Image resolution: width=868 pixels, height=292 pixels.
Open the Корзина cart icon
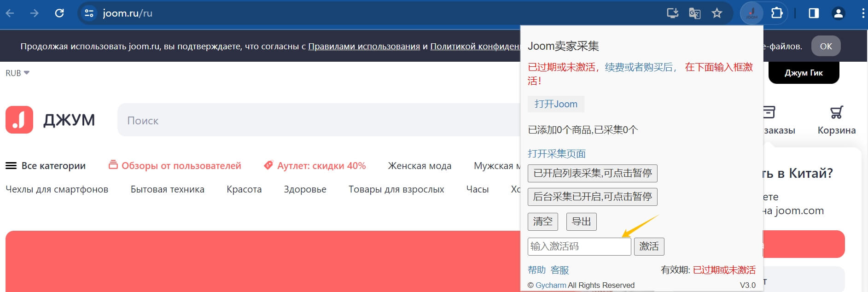837,112
